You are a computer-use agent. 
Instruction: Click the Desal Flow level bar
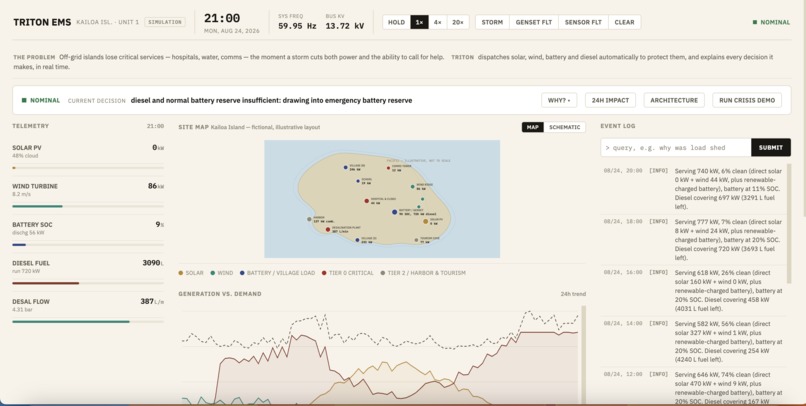point(88,322)
